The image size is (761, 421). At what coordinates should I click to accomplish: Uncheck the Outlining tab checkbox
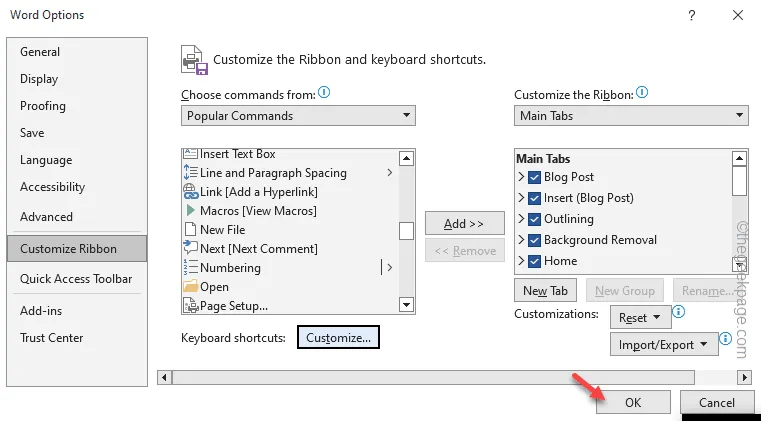click(x=534, y=219)
